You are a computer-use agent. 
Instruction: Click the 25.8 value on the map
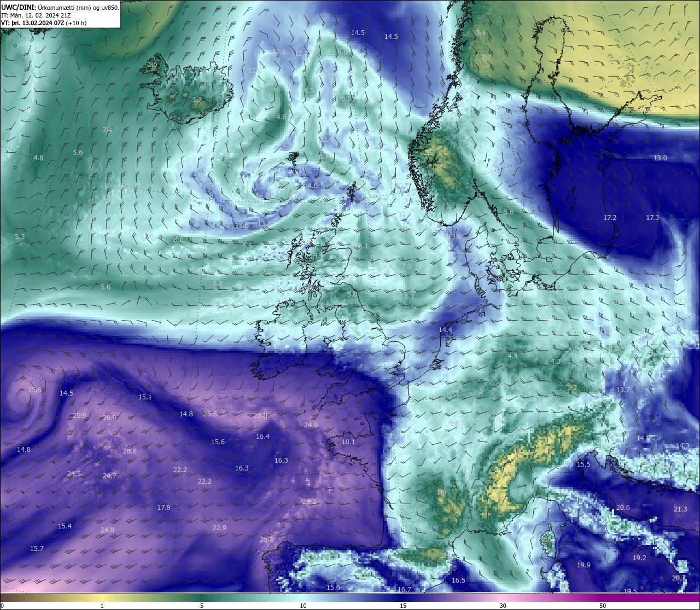click(x=210, y=414)
